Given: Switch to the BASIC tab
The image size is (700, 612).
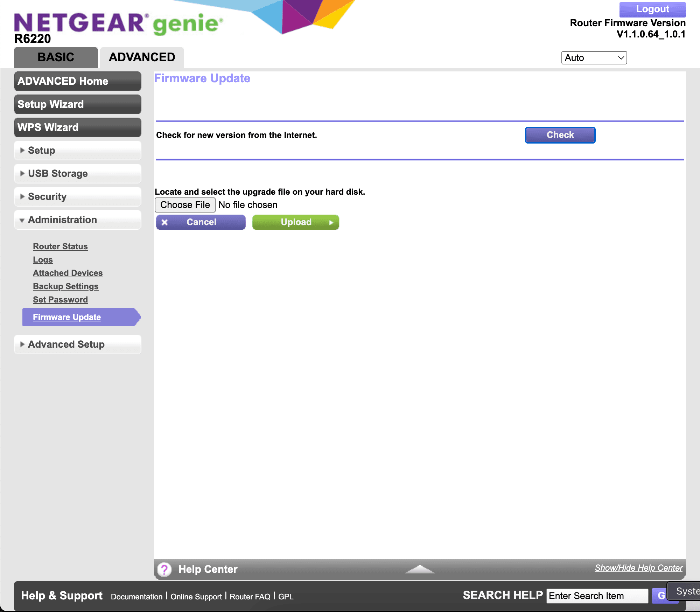Looking at the screenshot, I should click(x=56, y=57).
